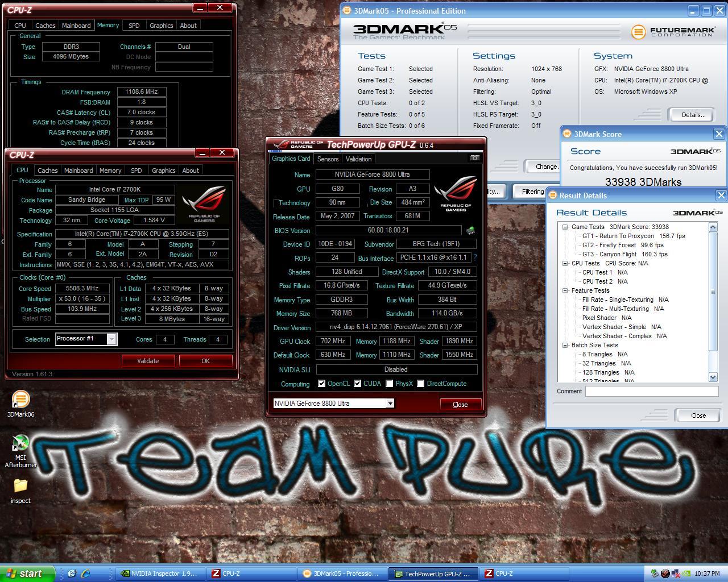Click the DRAM Frequency value 1108.6 MHz
Viewport: 728px width, 582px height.
(x=142, y=92)
